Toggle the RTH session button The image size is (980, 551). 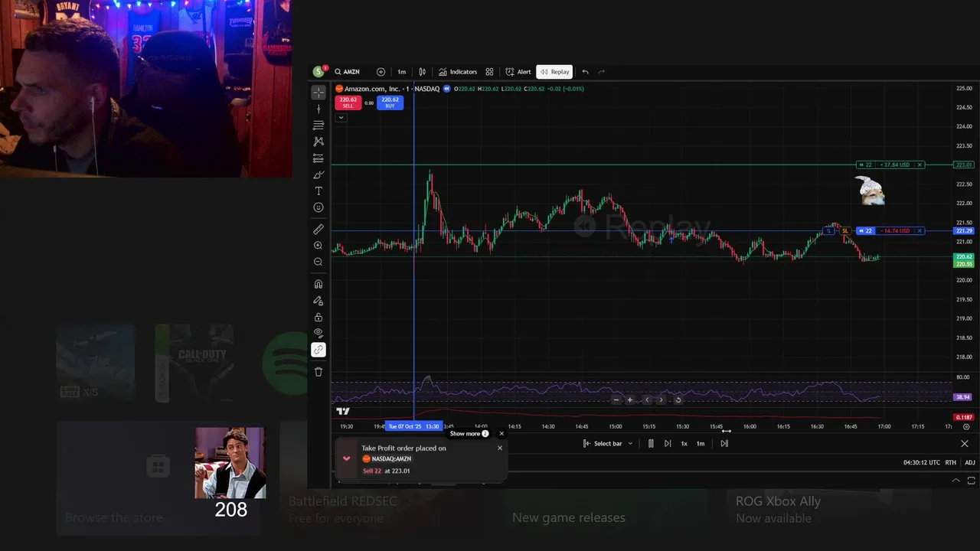[951, 462]
